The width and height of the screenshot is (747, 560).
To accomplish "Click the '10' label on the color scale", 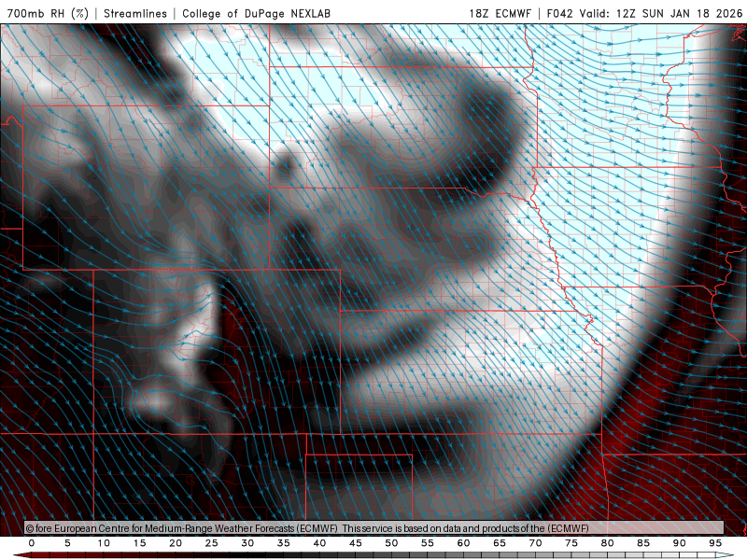I will [104, 543].
